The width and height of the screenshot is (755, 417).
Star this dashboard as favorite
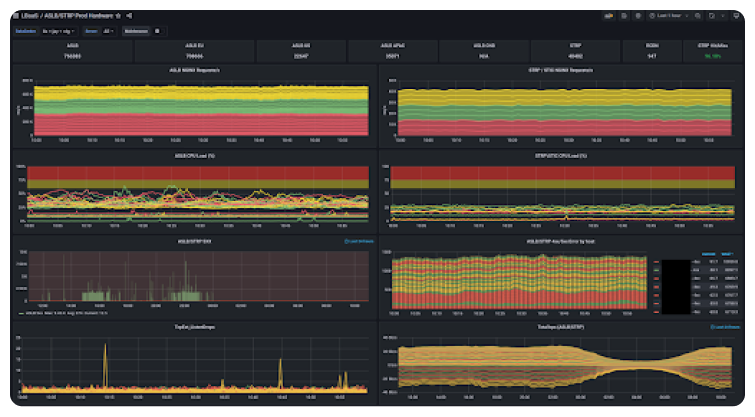tap(119, 16)
